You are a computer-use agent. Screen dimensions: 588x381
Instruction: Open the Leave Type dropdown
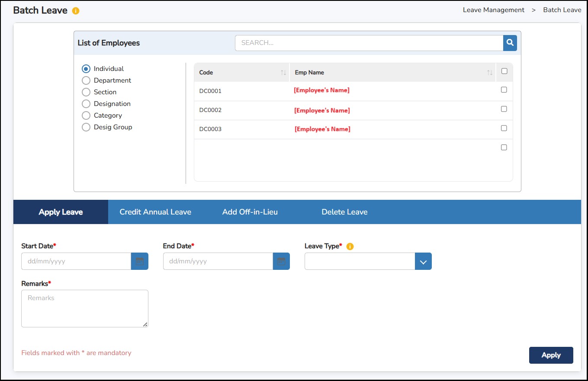[423, 261]
